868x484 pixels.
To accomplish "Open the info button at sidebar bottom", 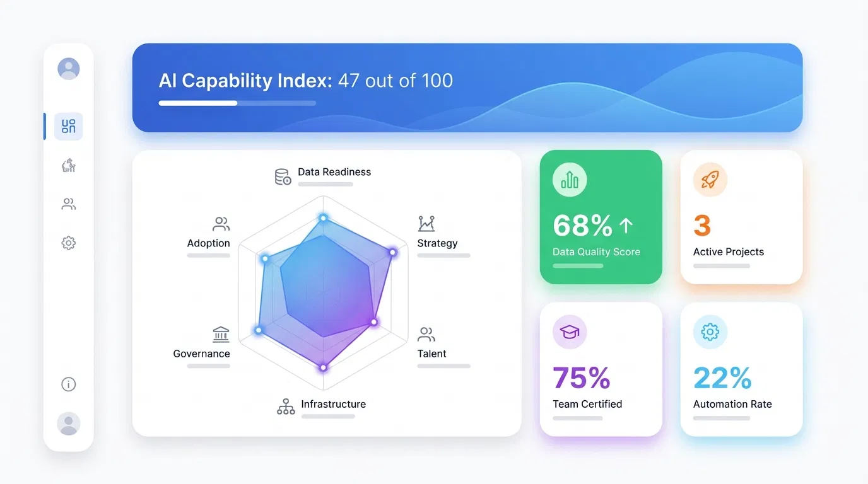I will coord(68,384).
